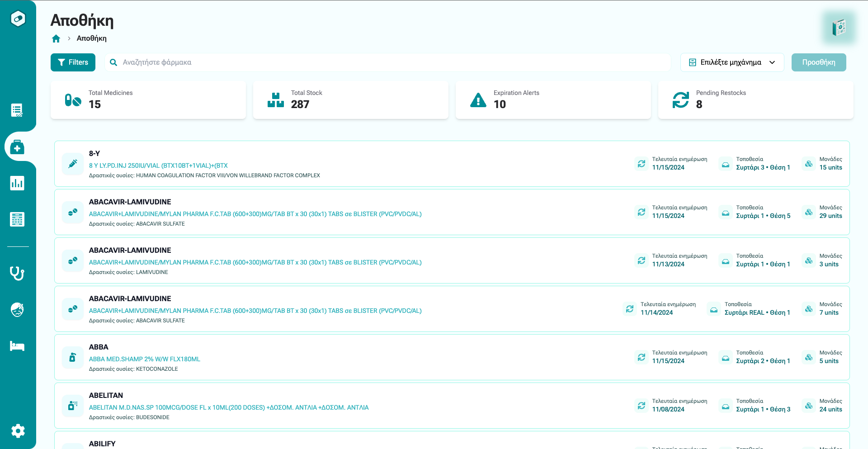Click the update icon in ABELITAN row
This screenshot has height=449, width=868.
click(642, 406)
